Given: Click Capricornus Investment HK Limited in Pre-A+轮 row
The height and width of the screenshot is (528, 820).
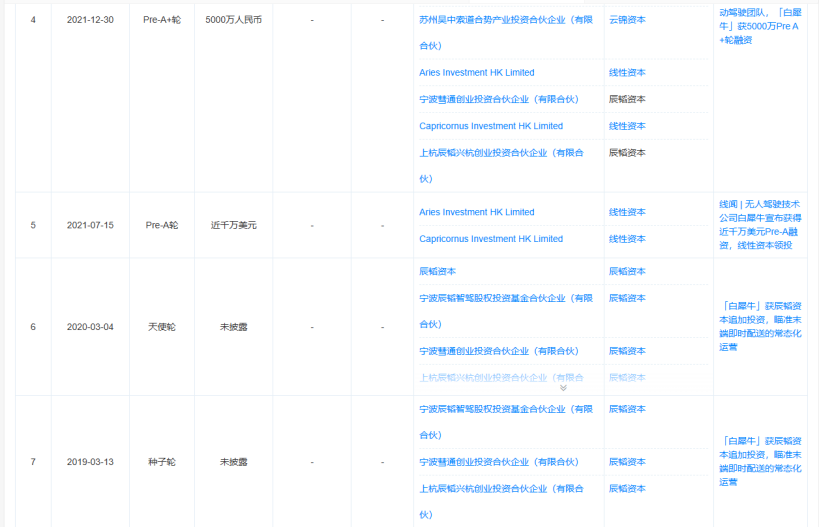Looking at the screenshot, I should (491, 126).
